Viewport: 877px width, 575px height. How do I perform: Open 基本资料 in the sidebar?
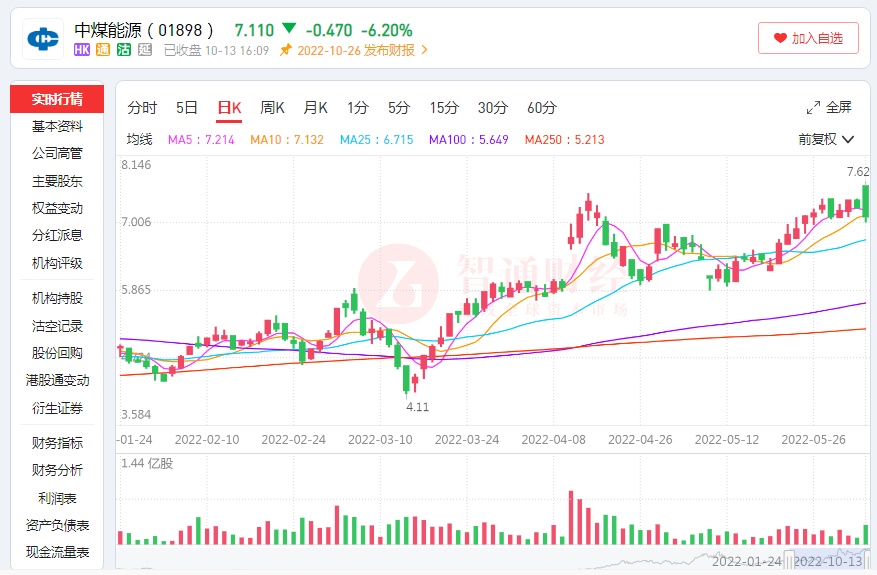click(x=57, y=126)
